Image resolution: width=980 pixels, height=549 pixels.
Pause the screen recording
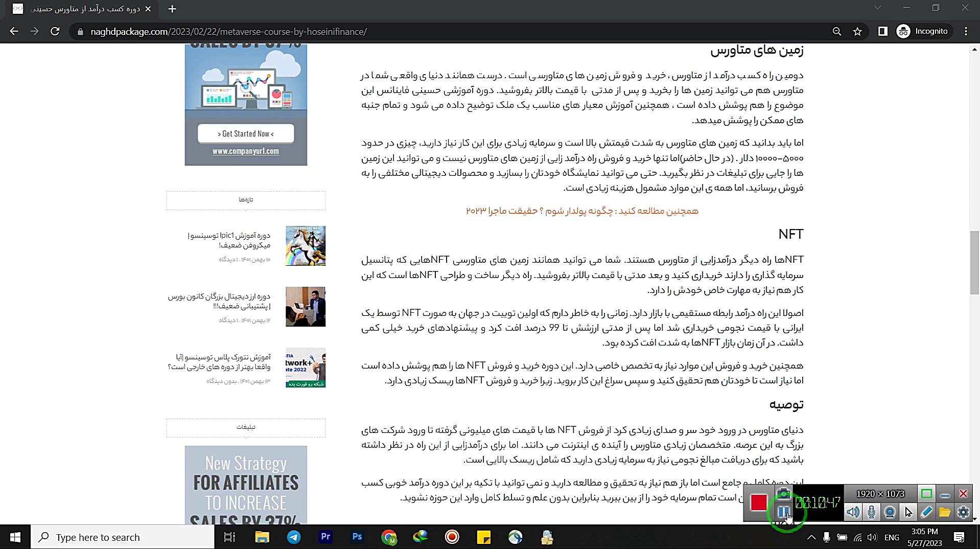[x=783, y=511]
